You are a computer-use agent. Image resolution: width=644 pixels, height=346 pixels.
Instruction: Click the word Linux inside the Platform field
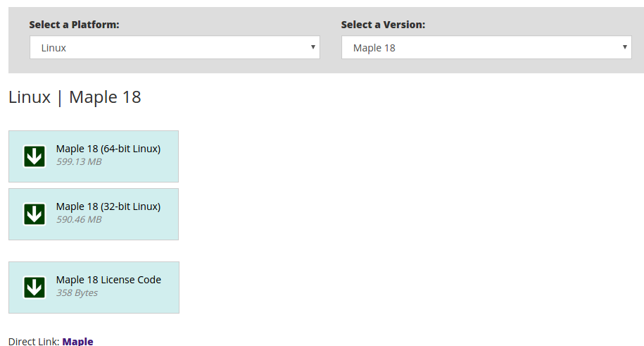(x=53, y=48)
